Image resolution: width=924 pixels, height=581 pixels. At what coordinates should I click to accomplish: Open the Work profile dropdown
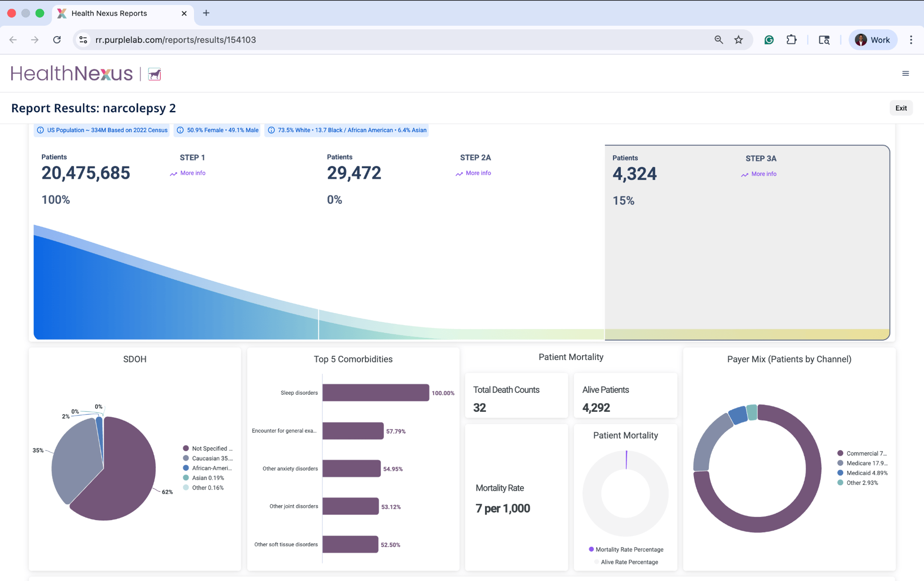click(872, 40)
